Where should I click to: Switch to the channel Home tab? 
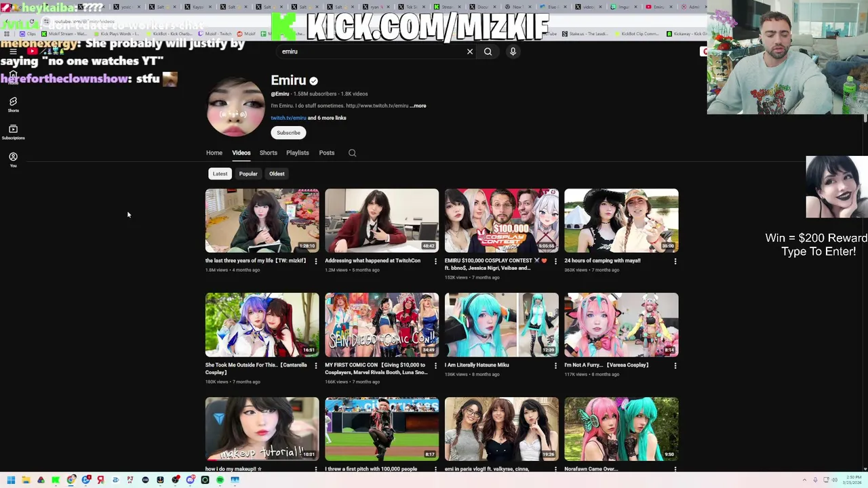(x=214, y=152)
